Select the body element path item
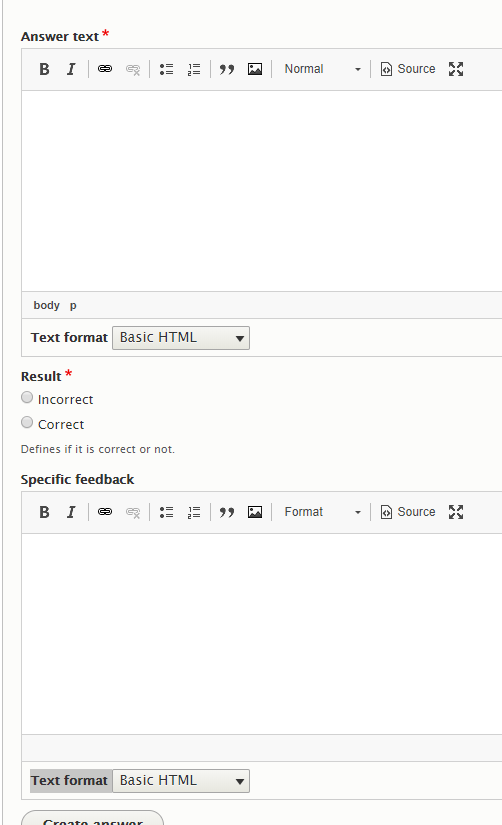This screenshot has width=502, height=825. (x=46, y=305)
